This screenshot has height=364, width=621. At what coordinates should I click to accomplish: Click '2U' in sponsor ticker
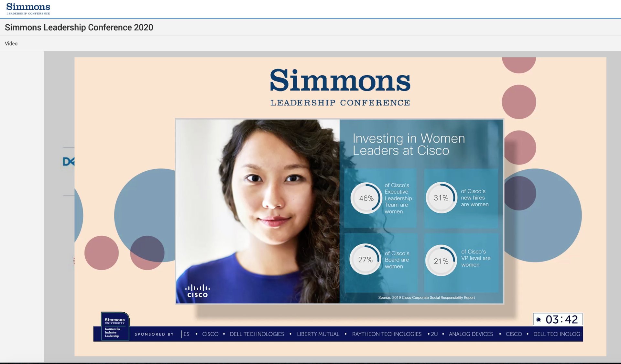tap(434, 334)
